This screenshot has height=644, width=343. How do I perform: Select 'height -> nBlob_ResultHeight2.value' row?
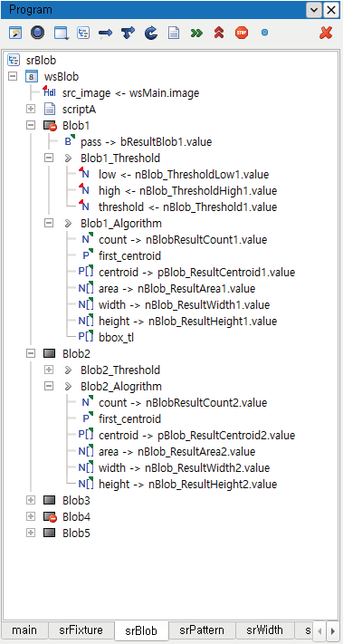187,485
